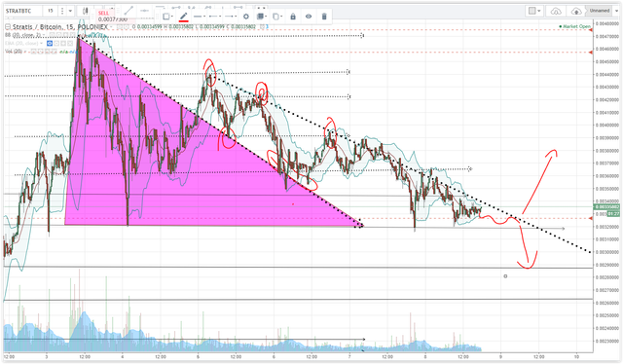Select the 15 interval button
Viewport: 623px width, 364px height.
(x=51, y=11)
